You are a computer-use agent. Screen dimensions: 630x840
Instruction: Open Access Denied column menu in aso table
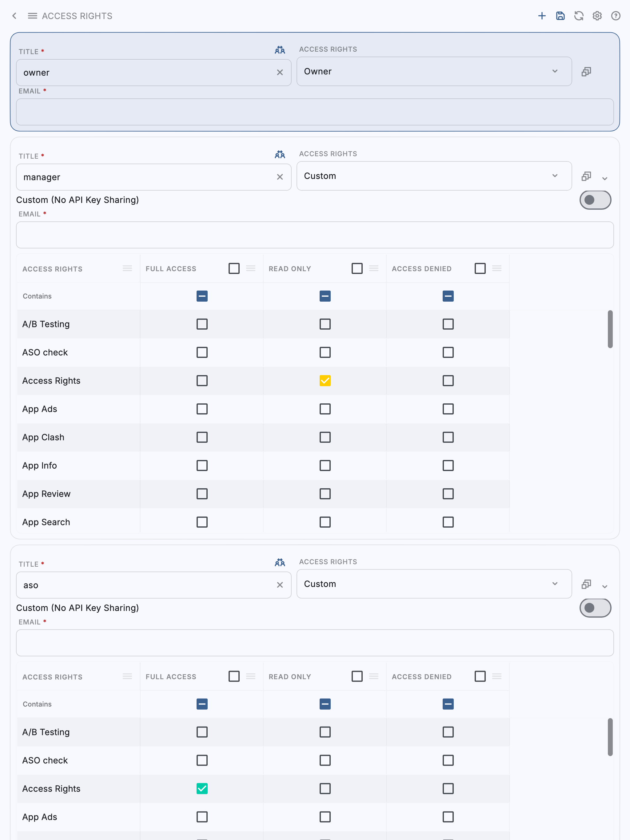(496, 676)
